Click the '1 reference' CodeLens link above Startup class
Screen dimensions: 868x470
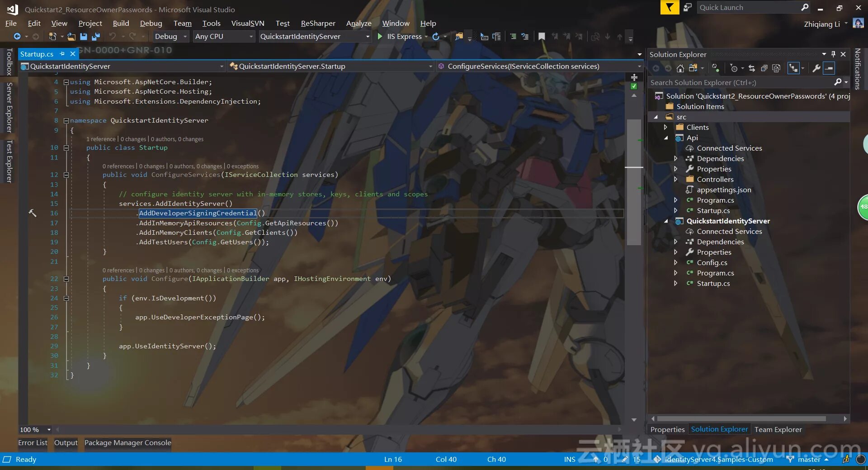(101, 139)
